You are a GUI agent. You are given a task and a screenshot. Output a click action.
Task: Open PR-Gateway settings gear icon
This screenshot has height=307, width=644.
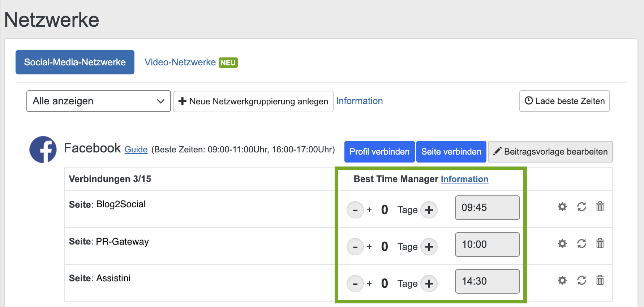pos(562,244)
